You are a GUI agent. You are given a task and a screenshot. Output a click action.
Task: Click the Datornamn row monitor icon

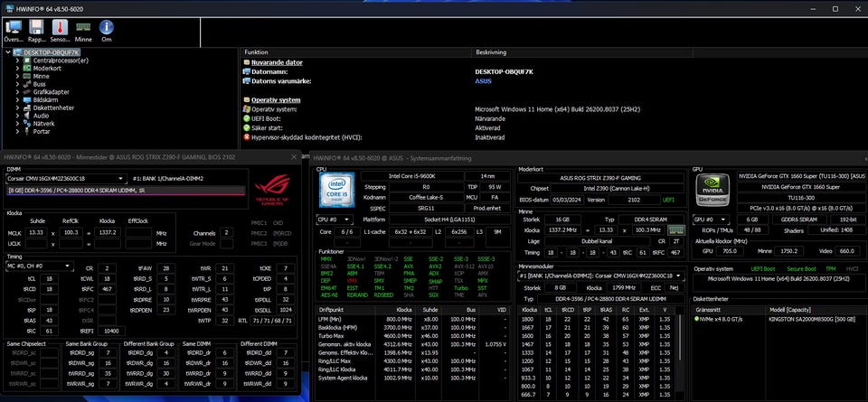click(247, 72)
